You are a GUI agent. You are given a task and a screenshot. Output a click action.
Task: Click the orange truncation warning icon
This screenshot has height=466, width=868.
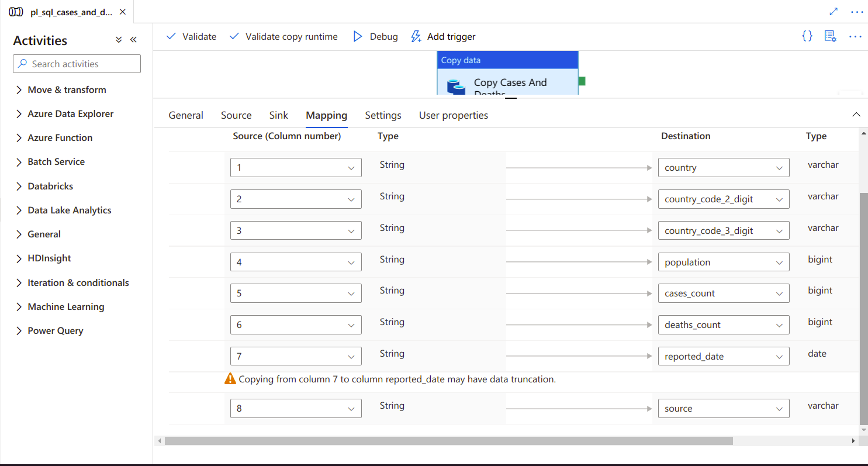click(x=230, y=379)
